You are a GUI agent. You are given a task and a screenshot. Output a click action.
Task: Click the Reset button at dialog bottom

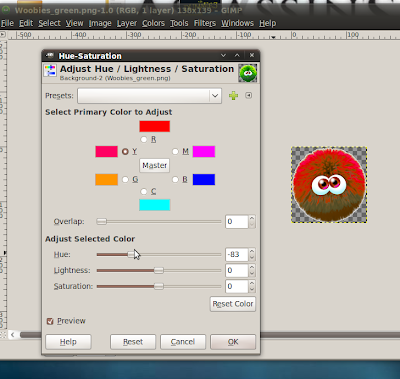click(133, 342)
